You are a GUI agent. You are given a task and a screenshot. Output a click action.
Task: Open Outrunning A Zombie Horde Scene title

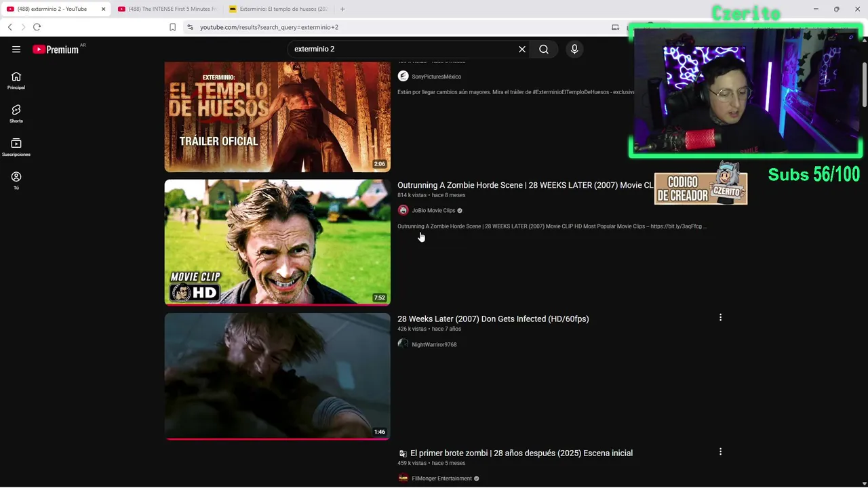[x=526, y=185]
